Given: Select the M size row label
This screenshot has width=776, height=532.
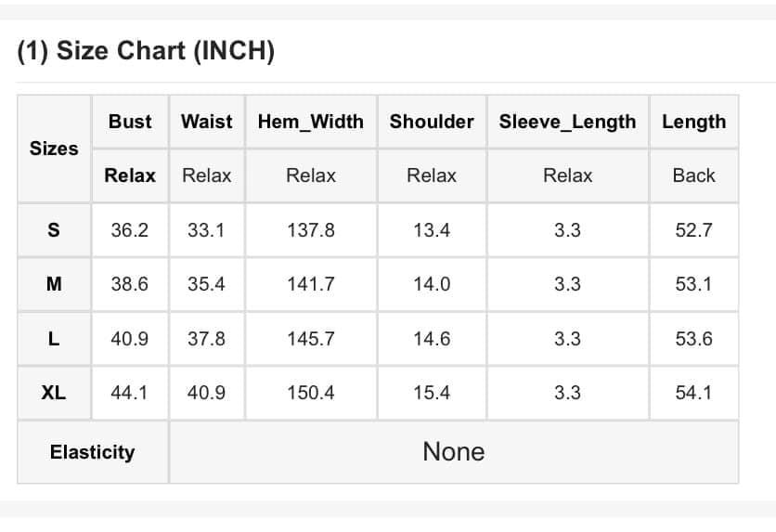Looking at the screenshot, I should [x=54, y=284].
